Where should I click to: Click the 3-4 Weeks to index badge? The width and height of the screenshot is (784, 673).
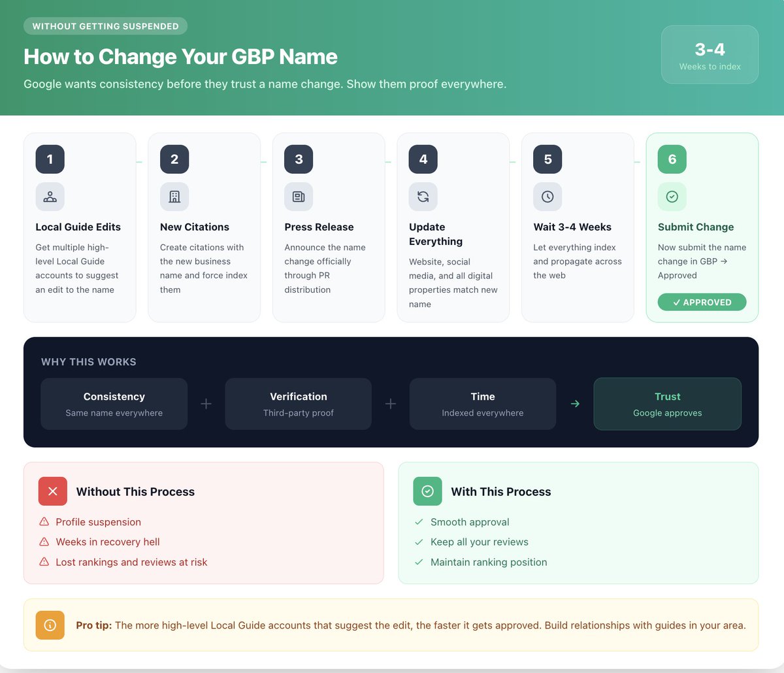(710, 55)
